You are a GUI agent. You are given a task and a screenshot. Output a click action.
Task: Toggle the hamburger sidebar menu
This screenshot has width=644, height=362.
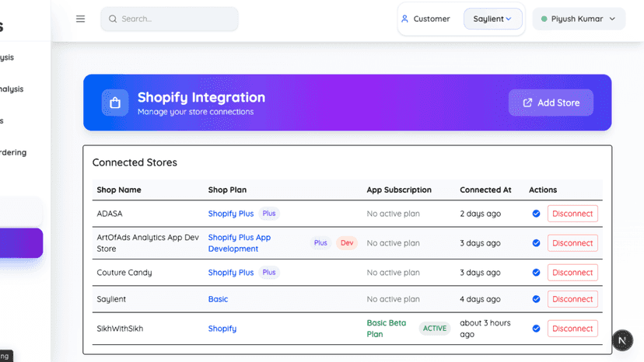(x=81, y=19)
